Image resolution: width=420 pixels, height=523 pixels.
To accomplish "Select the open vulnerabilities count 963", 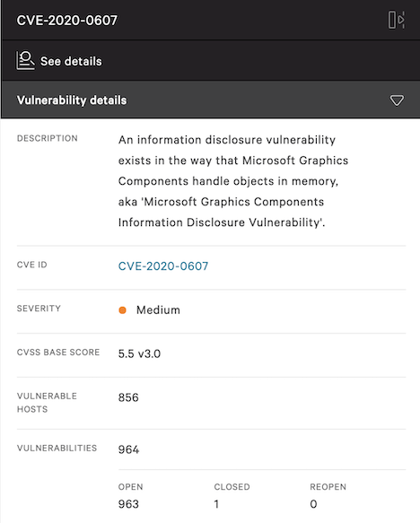I will coord(128,503).
